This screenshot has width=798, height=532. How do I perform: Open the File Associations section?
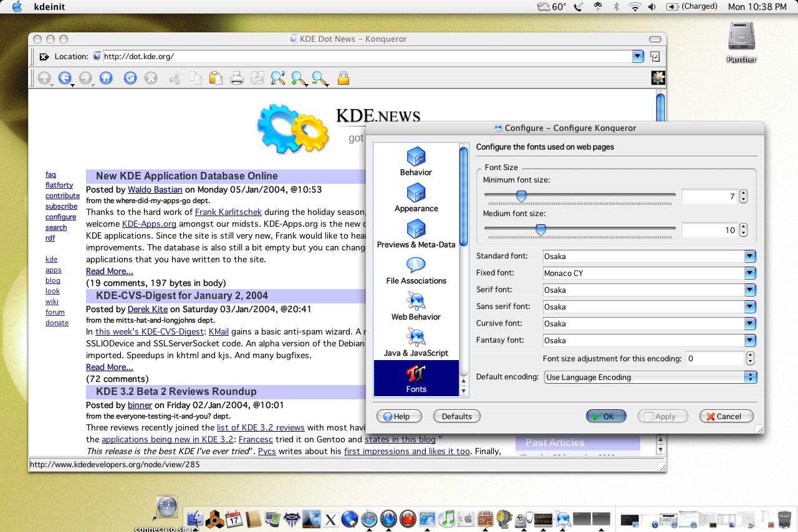coord(416,270)
